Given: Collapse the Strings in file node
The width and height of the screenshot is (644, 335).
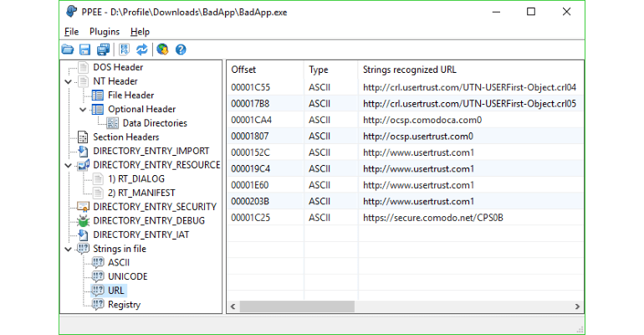Looking at the screenshot, I should click(x=67, y=249).
